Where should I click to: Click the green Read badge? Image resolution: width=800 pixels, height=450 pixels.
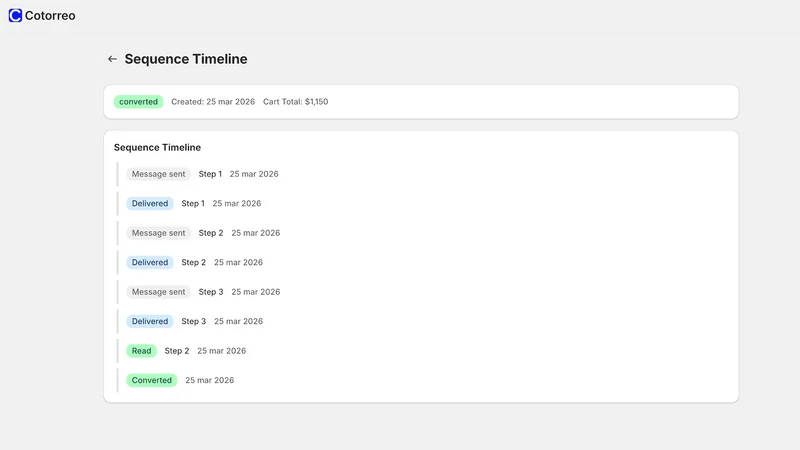[141, 351]
